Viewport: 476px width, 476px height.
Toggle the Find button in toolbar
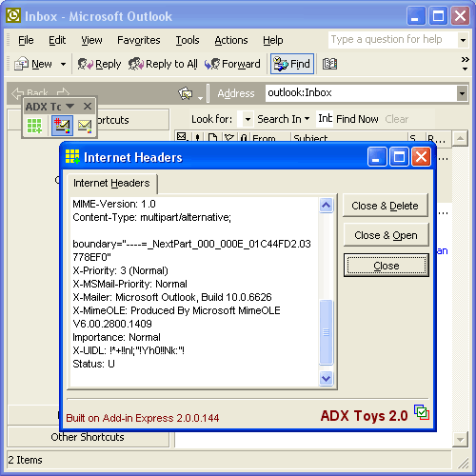coord(292,64)
